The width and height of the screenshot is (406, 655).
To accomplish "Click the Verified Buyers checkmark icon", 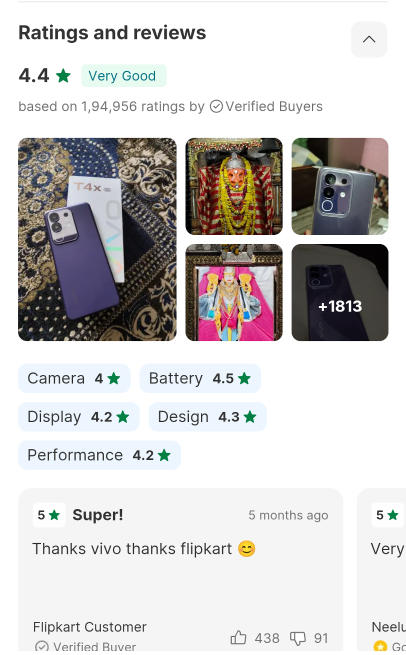I will click(216, 107).
